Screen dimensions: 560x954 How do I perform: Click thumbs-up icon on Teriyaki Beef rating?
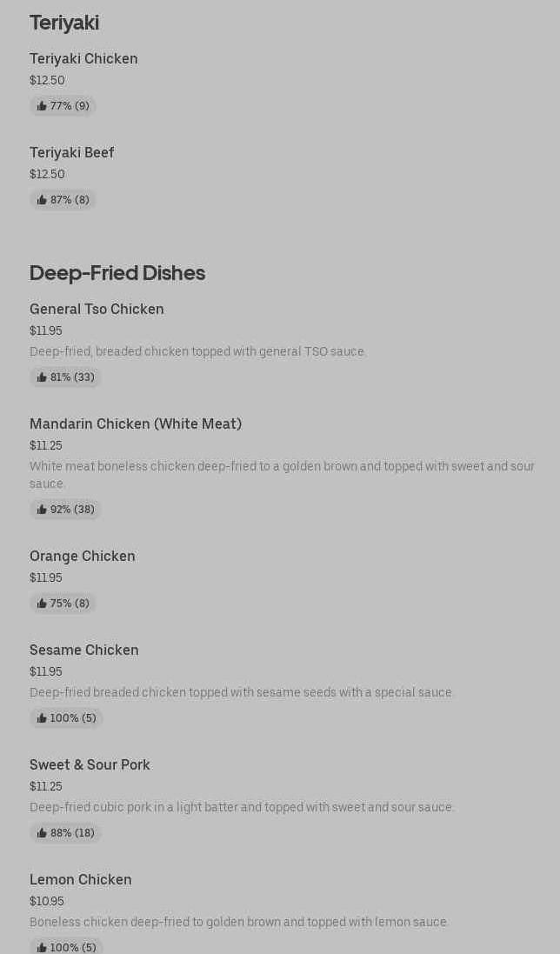click(42, 200)
